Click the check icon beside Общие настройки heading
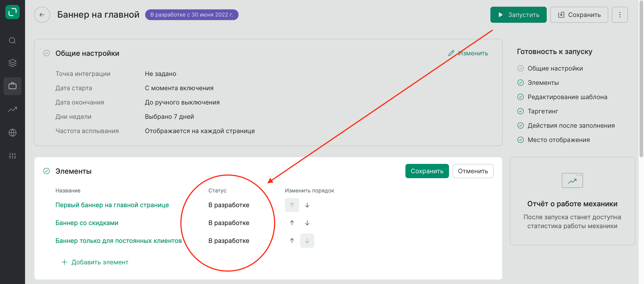 tap(47, 53)
